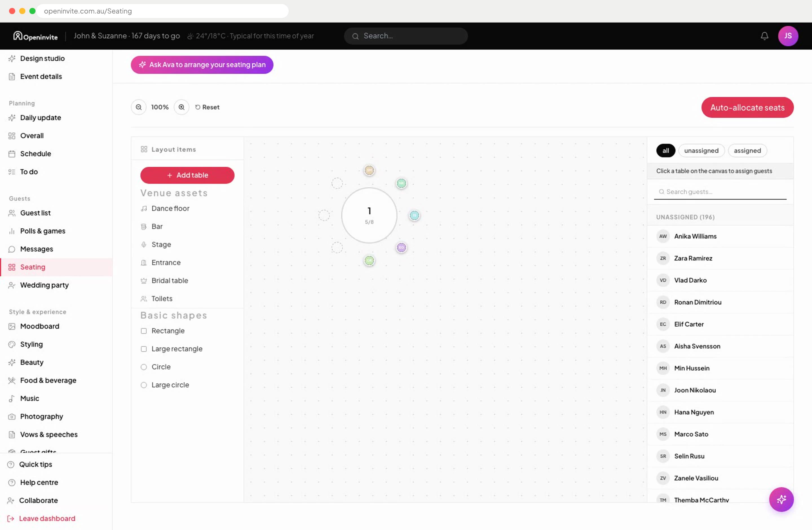This screenshot has height=530, width=812.
Task: Open the Schedule page
Action: (56, 154)
